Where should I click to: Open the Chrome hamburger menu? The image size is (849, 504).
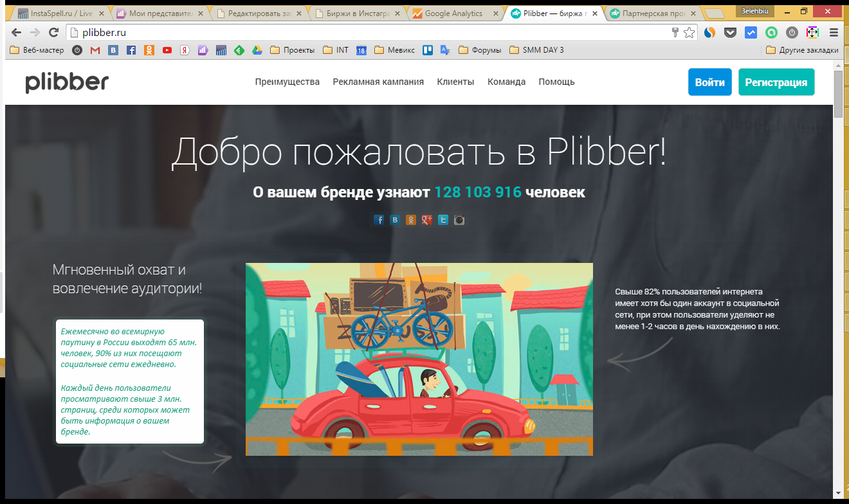(834, 32)
